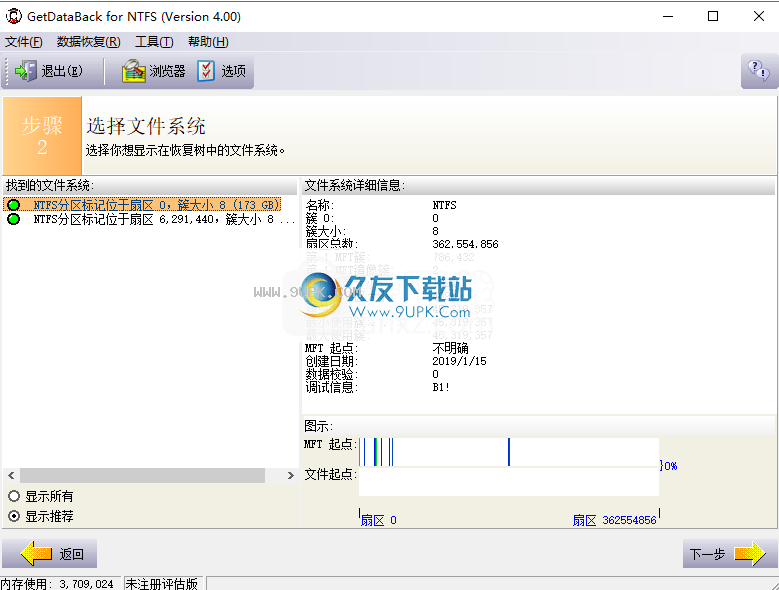Minimize the GetDataBack window

(x=668, y=16)
